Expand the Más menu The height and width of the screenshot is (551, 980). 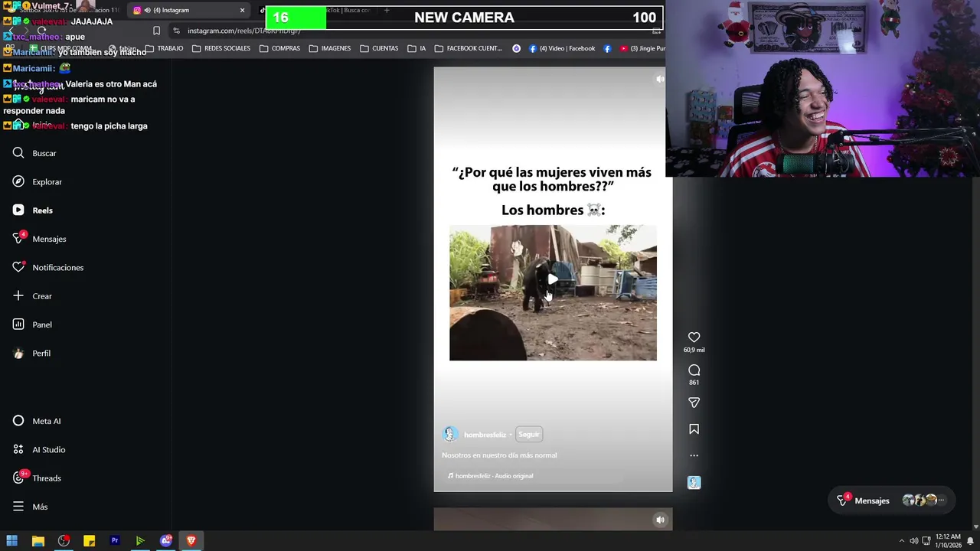(x=30, y=507)
